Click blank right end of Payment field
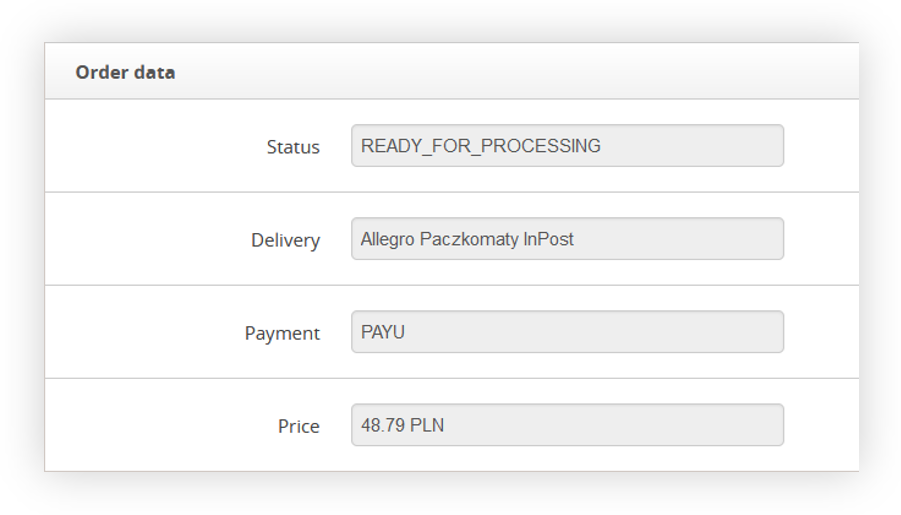The image size is (901, 515). pyautogui.click(x=740, y=332)
